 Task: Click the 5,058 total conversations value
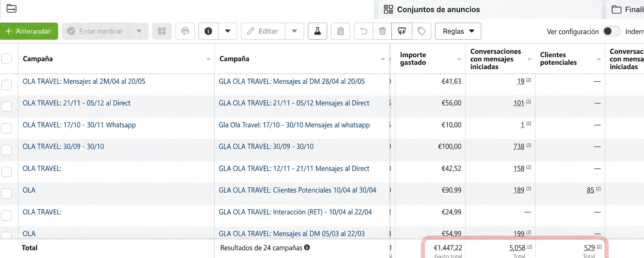517,248
